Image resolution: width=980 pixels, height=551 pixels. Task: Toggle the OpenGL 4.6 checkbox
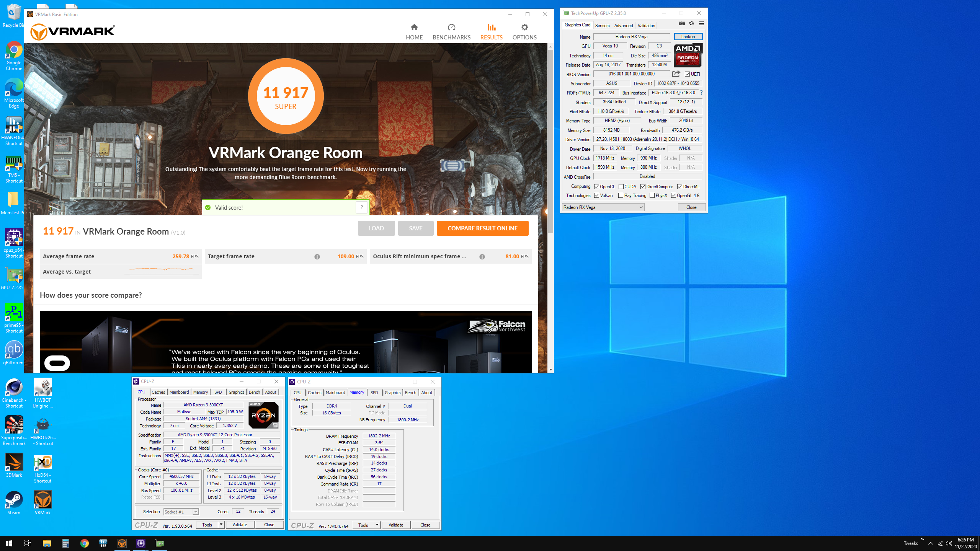[x=674, y=196]
